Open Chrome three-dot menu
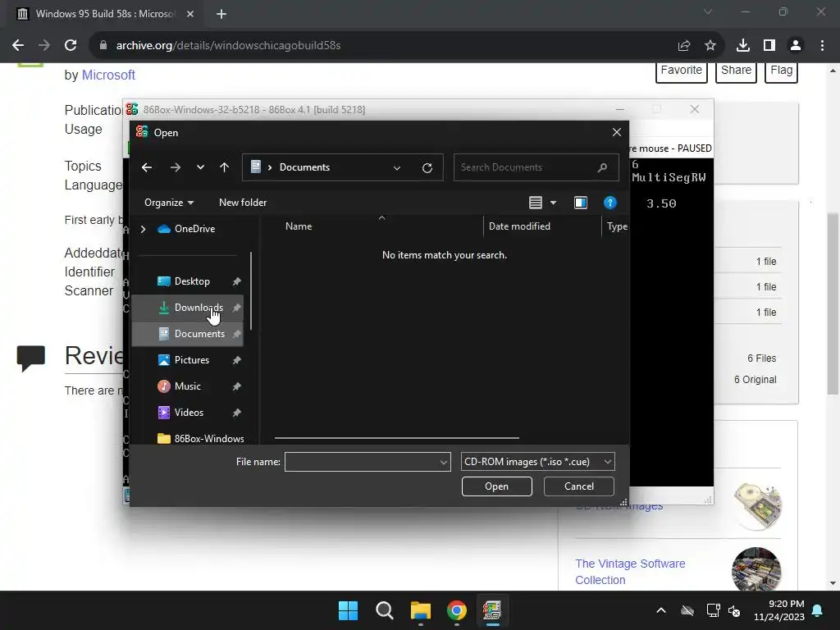840x630 pixels. coord(822,46)
